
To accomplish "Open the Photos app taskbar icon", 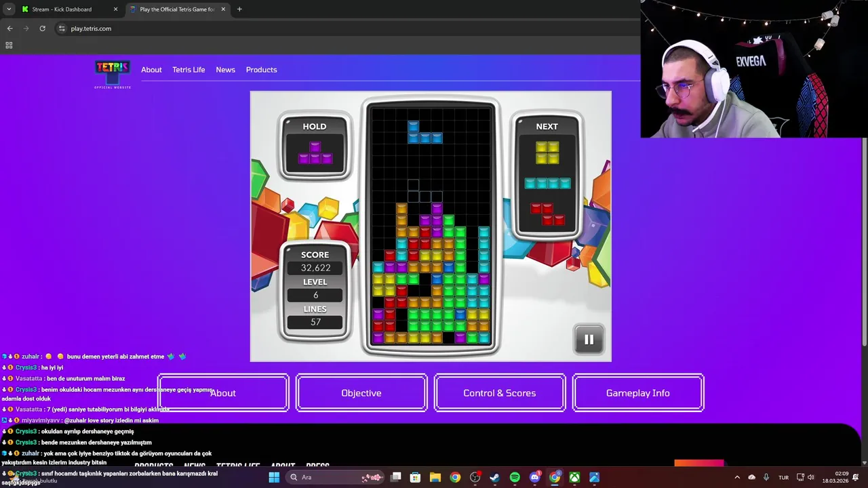I will [594, 477].
